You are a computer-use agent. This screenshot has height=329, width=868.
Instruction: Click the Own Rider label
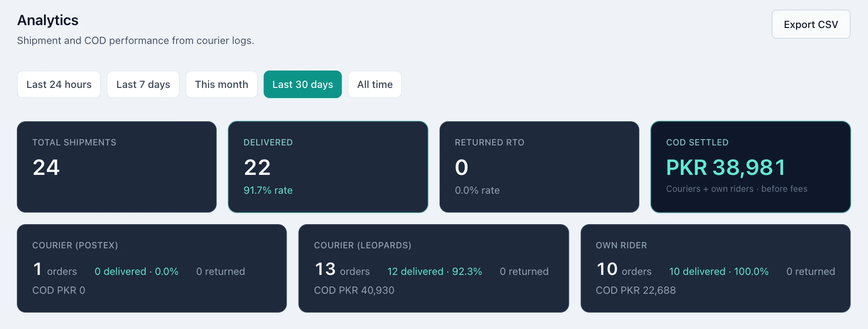pos(621,245)
